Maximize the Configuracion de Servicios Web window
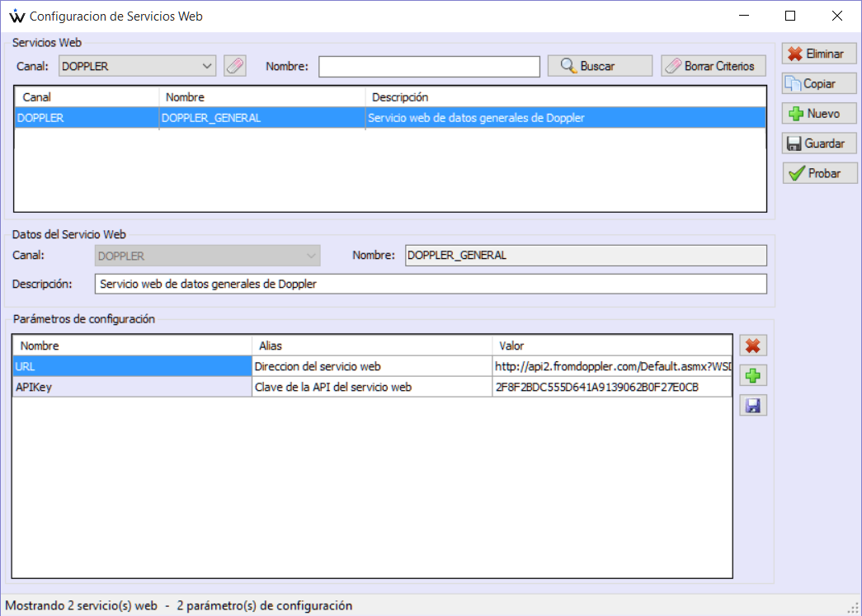The height and width of the screenshot is (616, 862). click(790, 16)
